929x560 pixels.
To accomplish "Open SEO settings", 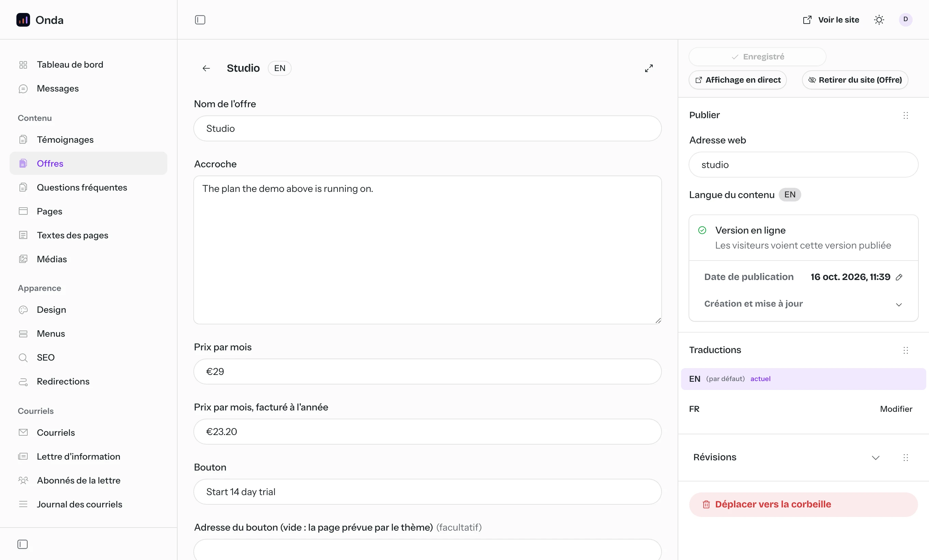I will click(88, 357).
